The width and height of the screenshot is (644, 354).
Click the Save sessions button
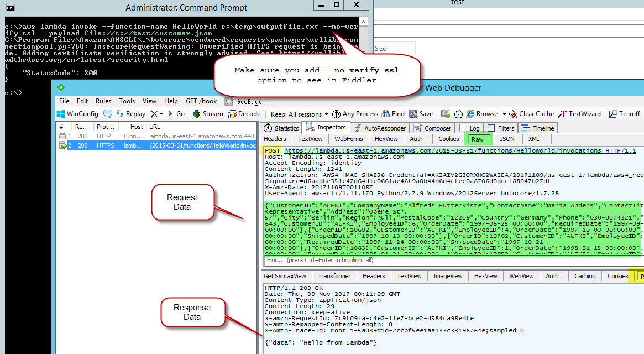(421, 114)
